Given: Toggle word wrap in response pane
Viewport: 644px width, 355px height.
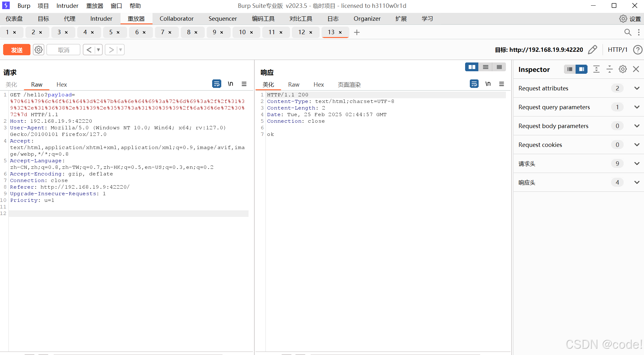Looking at the screenshot, I should (x=474, y=84).
